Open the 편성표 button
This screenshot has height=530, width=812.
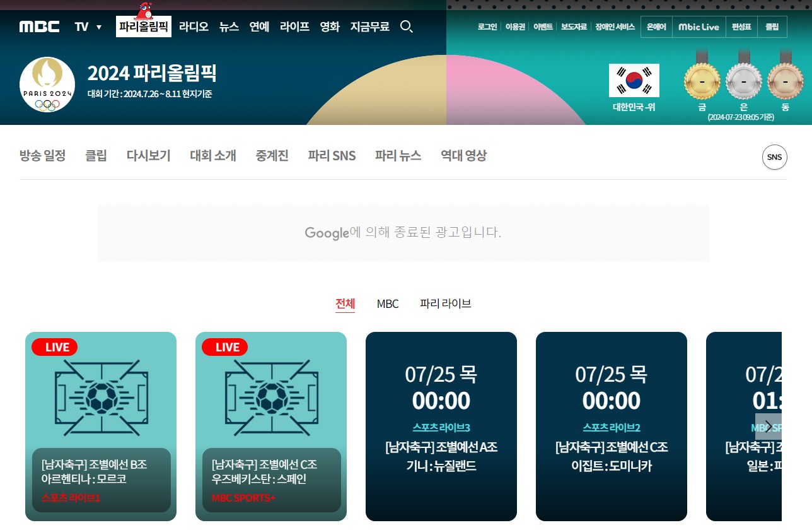[741, 26]
